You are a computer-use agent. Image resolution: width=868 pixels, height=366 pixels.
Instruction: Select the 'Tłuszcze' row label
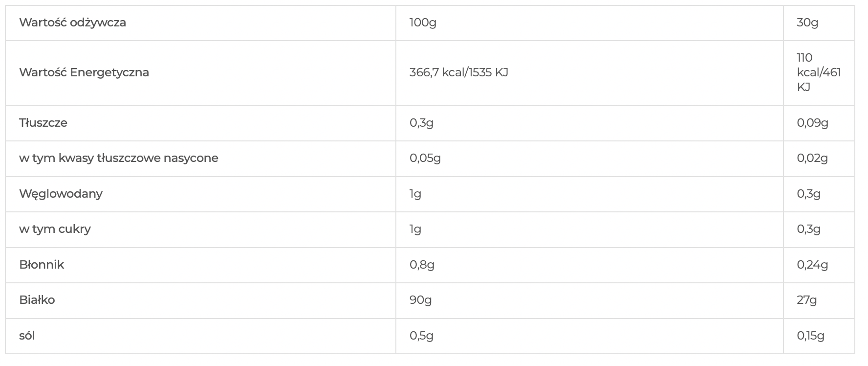coord(43,123)
